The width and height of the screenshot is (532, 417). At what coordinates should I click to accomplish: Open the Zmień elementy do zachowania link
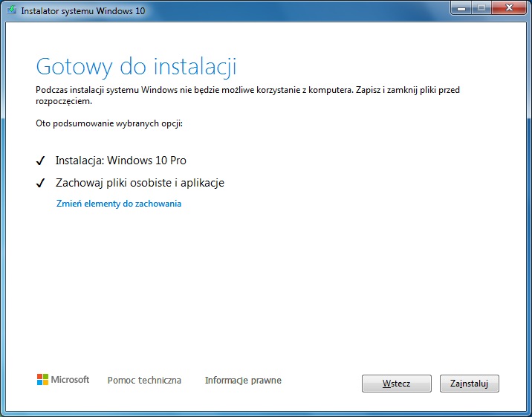tap(119, 204)
